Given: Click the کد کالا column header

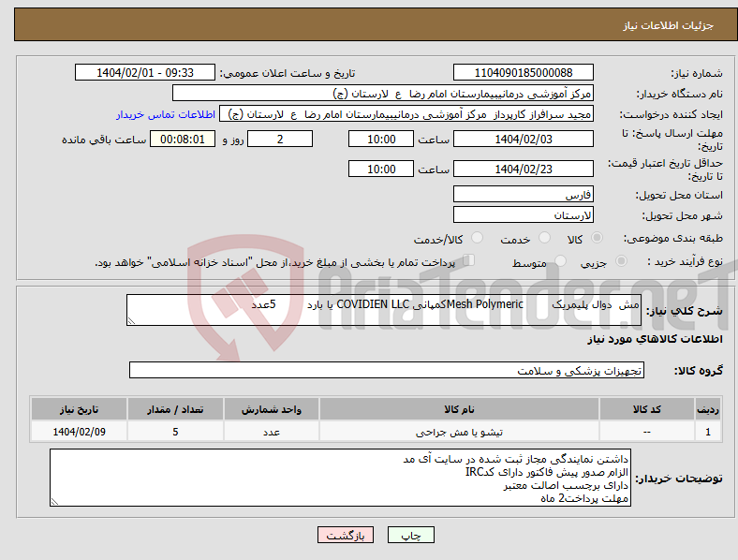Looking at the screenshot, I should point(647,409).
